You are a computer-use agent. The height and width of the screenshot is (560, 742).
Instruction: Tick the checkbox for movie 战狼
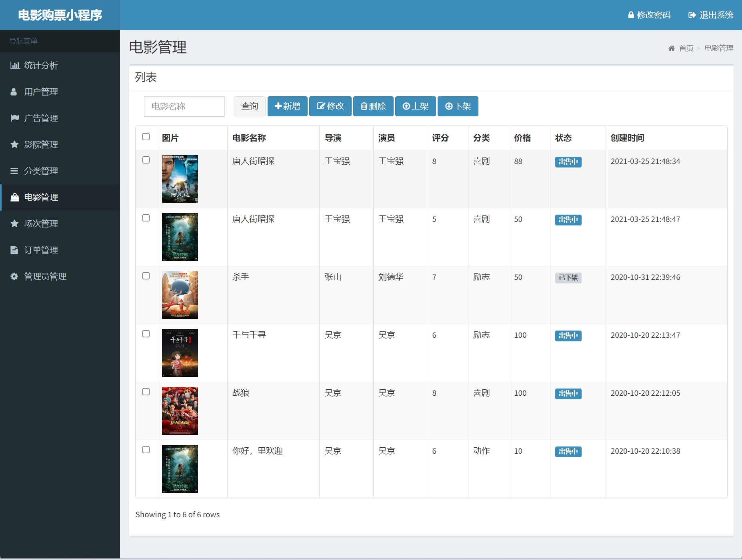click(146, 392)
